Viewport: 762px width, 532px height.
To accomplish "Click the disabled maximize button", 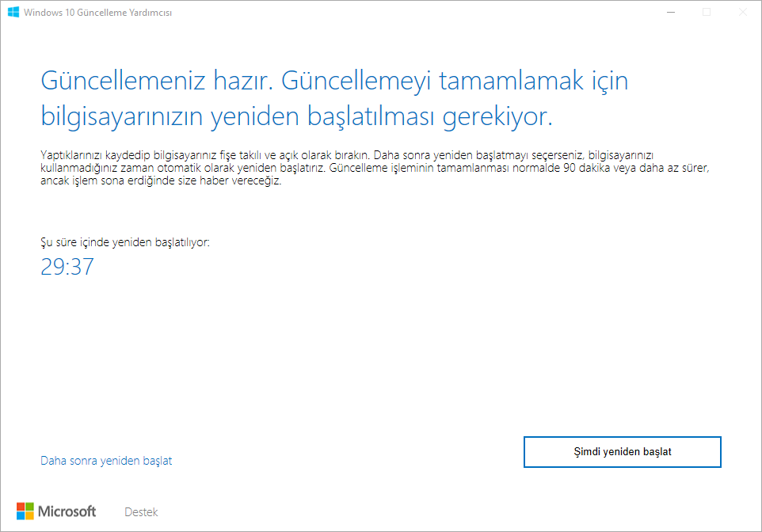I will click(x=707, y=12).
